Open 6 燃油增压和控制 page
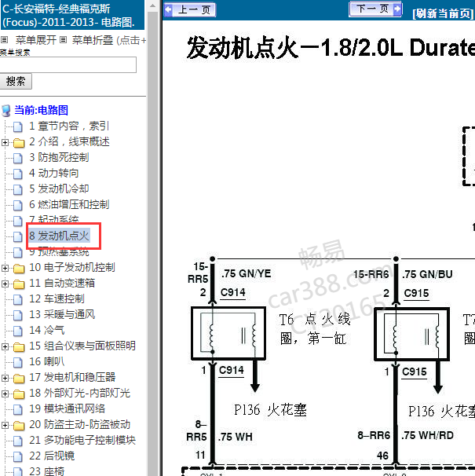This screenshot has width=475, height=476. (69, 204)
